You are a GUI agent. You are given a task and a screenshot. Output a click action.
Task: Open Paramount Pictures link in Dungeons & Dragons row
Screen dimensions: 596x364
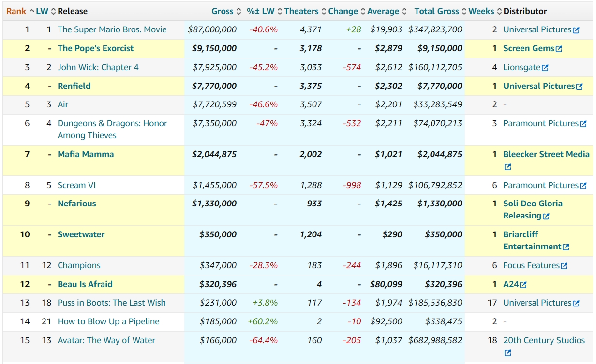[541, 123]
